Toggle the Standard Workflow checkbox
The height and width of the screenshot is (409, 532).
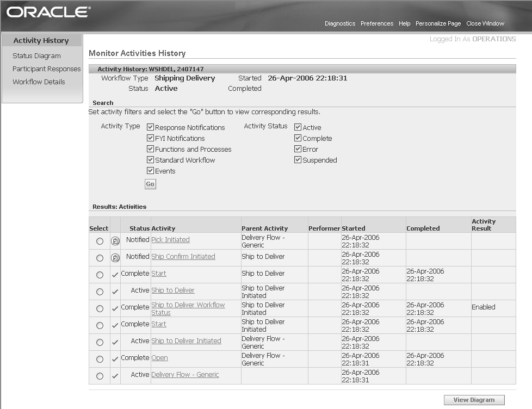click(150, 160)
